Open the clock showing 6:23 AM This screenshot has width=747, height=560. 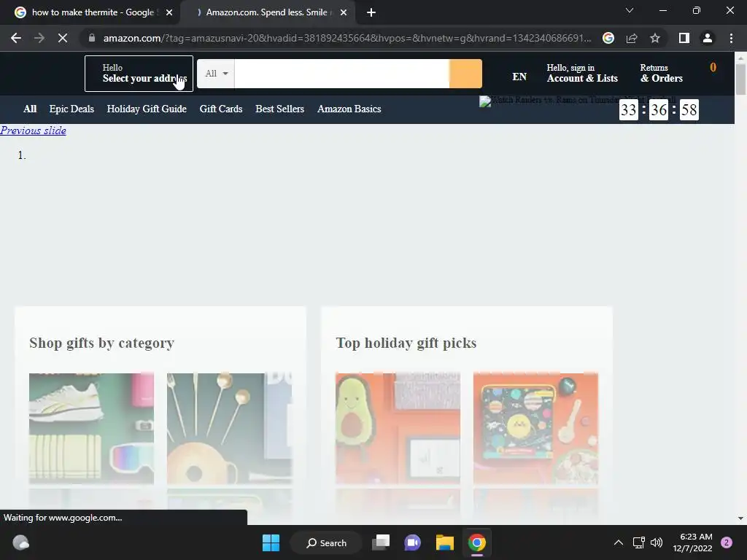pyautogui.click(x=693, y=542)
